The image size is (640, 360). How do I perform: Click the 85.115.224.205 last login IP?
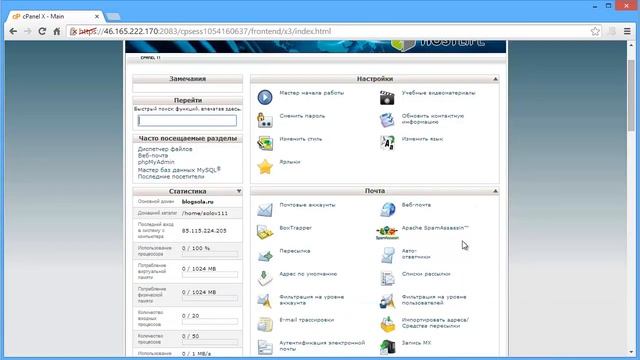tap(204, 231)
